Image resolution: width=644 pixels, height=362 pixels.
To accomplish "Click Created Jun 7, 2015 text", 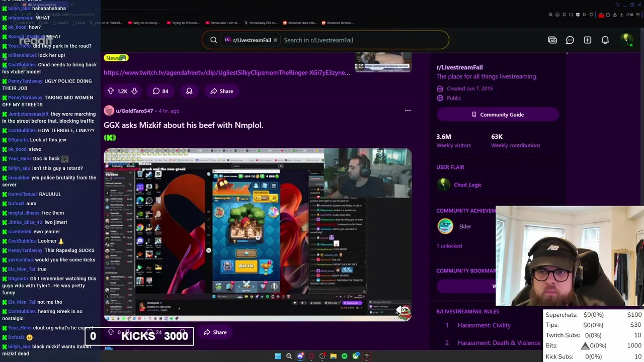I will pos(469,88).
